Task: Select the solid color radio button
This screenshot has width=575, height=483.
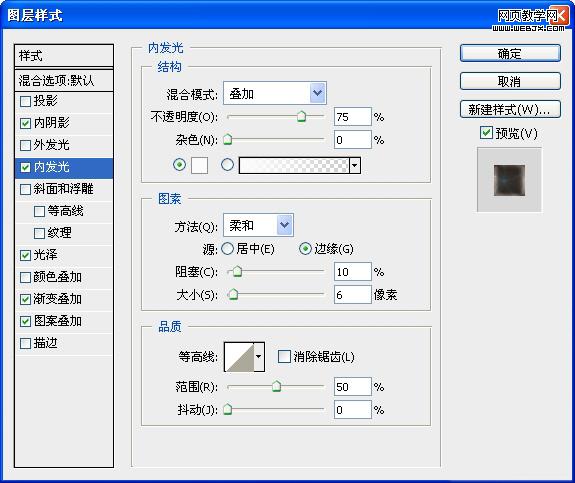Action: pos(179,165)
